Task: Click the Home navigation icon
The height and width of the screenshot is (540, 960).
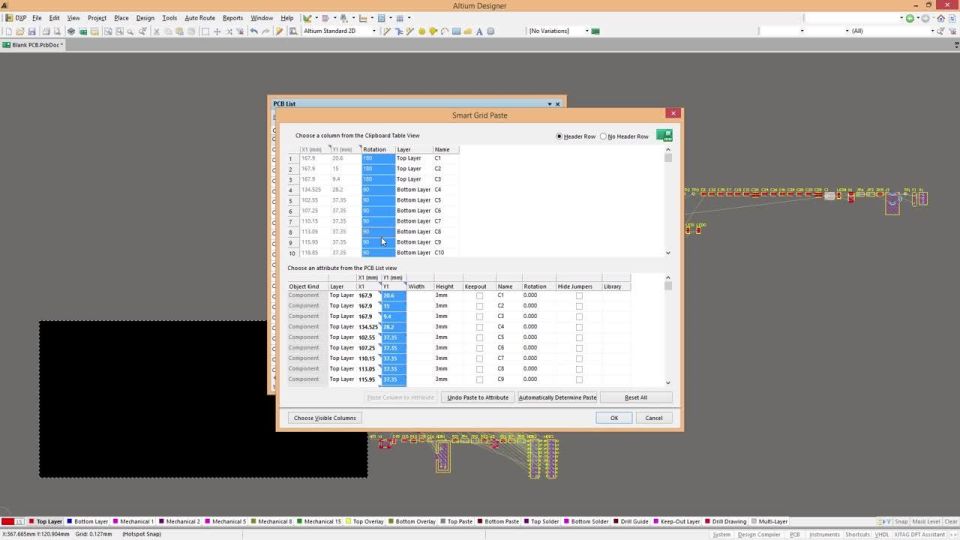Action: click(941, 18)
